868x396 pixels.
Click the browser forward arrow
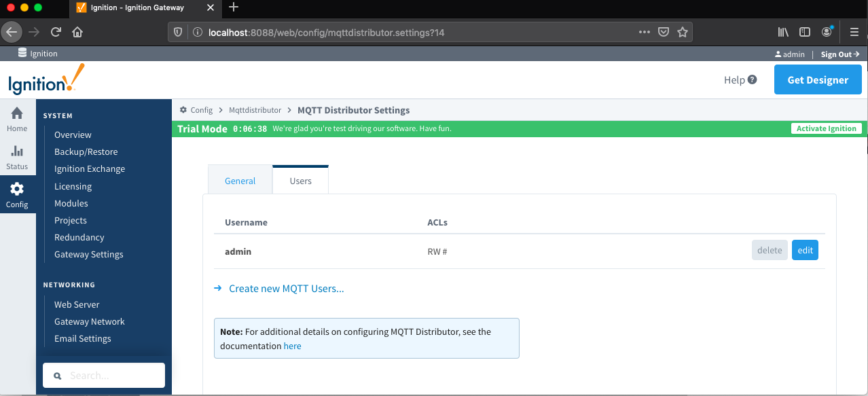coord(34,32)
